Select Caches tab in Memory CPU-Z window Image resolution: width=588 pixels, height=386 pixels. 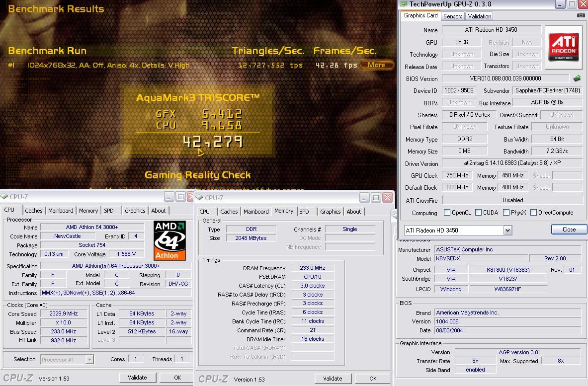(x=229, y=211)
